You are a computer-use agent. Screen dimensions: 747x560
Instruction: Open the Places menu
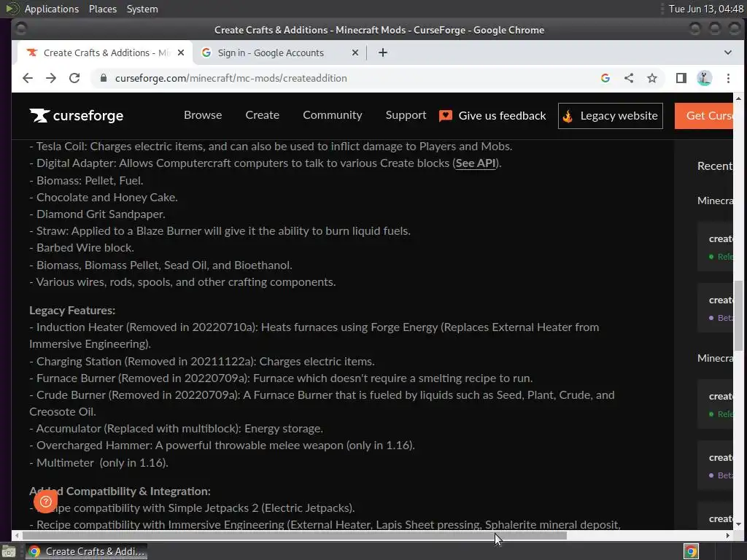point(103,9)
